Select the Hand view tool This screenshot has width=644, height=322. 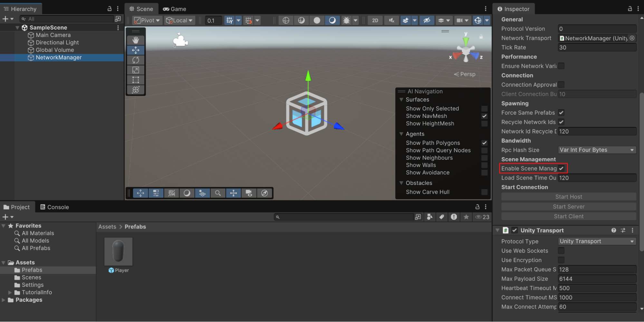[136, 40]
